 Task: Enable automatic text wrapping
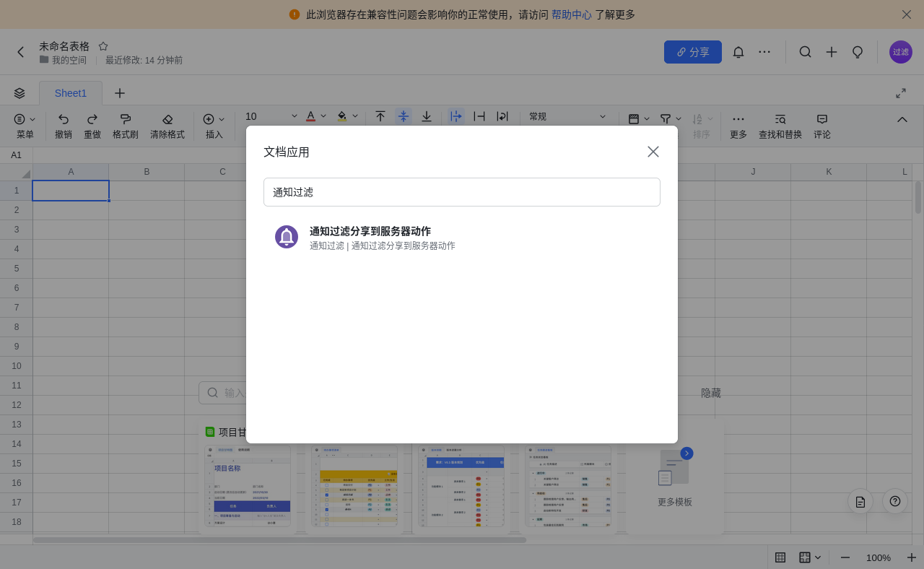(x=502, y=116)
